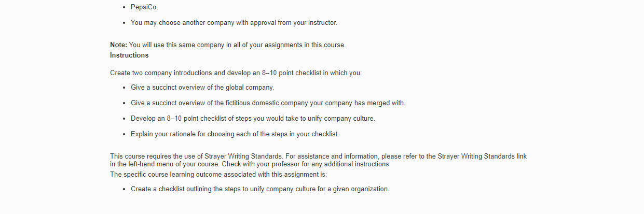Viewport: 644px width, 214px height.
Task: Click the bullet before 'You may choose another company'
Action: click(x=125, y=23)
